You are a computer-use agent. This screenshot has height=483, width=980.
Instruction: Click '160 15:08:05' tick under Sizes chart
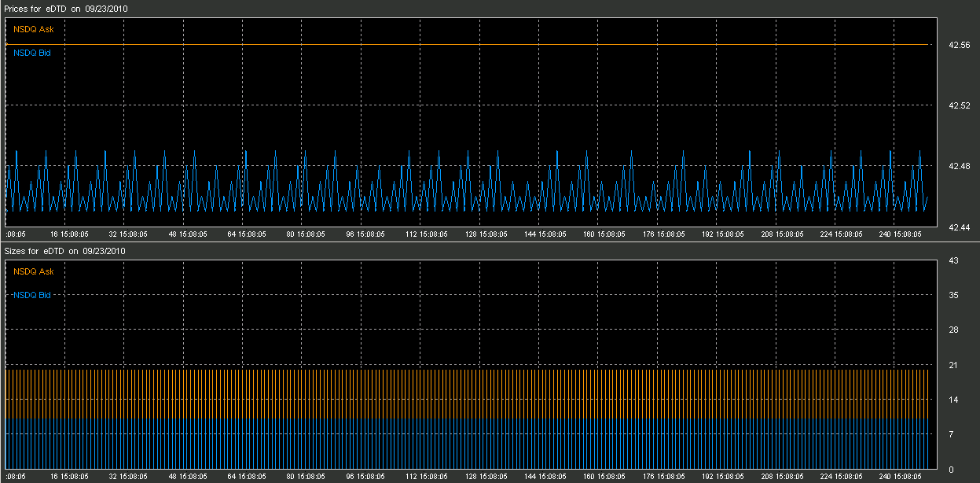pos(604,477)
